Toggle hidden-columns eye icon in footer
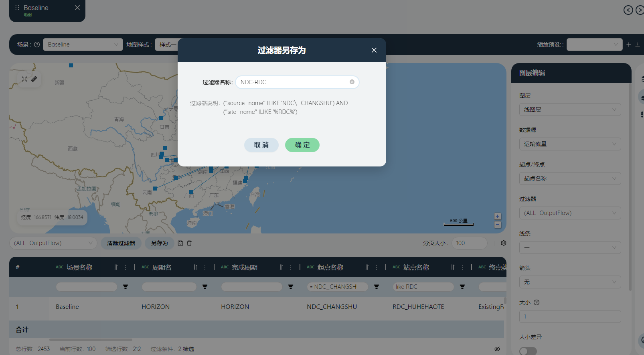The image size is (644, 355). click(497, 349)
